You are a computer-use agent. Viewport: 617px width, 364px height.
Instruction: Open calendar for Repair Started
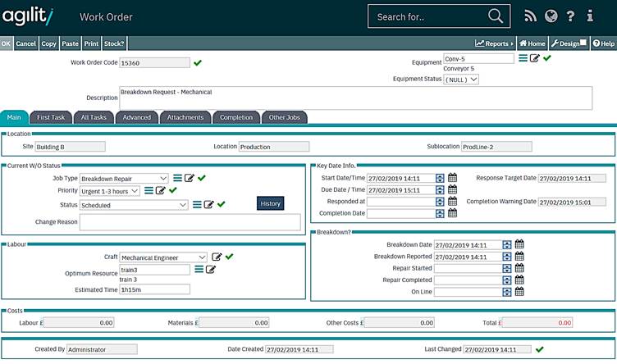coord(519,268)
